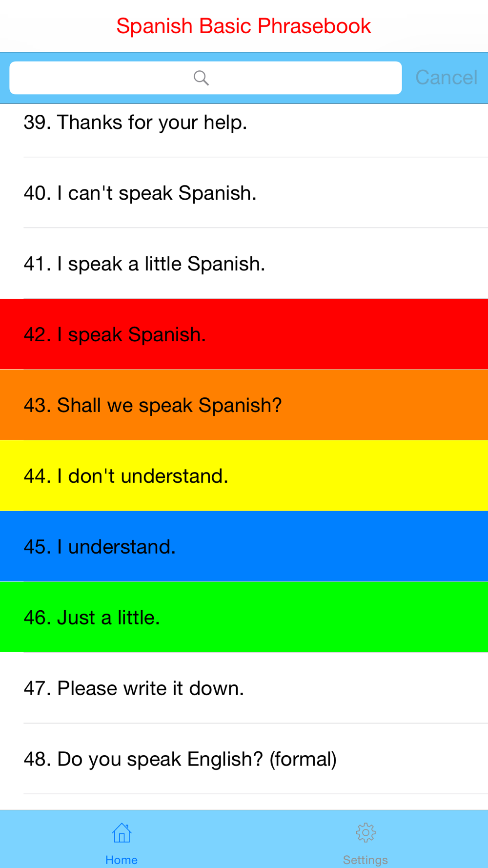Tap the red row I speak Spanish

coord(244,334)
